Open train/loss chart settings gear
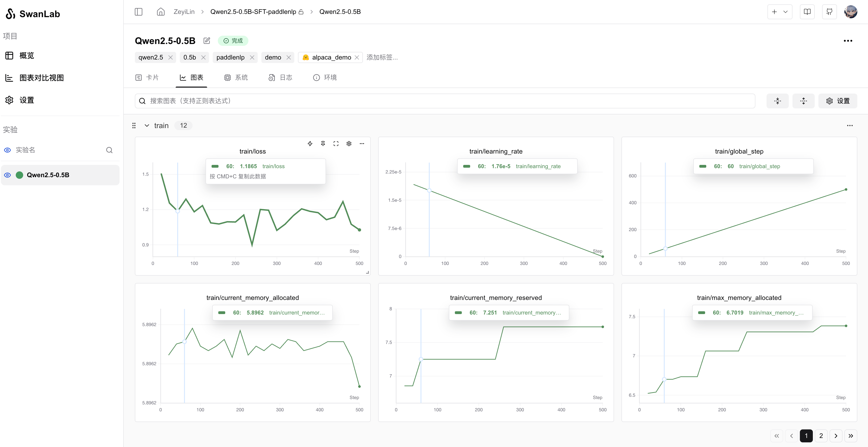Viewport: 868px width, 447px height. 349,144
